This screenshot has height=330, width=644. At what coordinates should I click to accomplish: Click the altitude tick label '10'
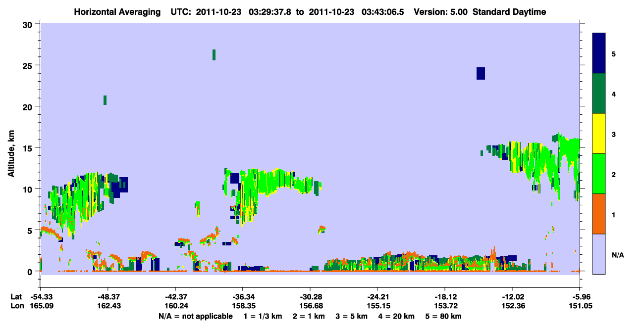coord(29,189)
